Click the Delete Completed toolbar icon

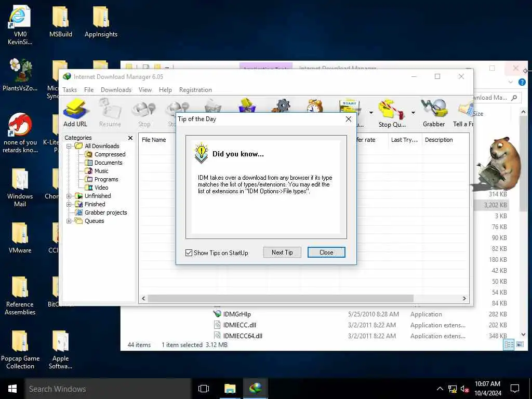pos(247,105)
